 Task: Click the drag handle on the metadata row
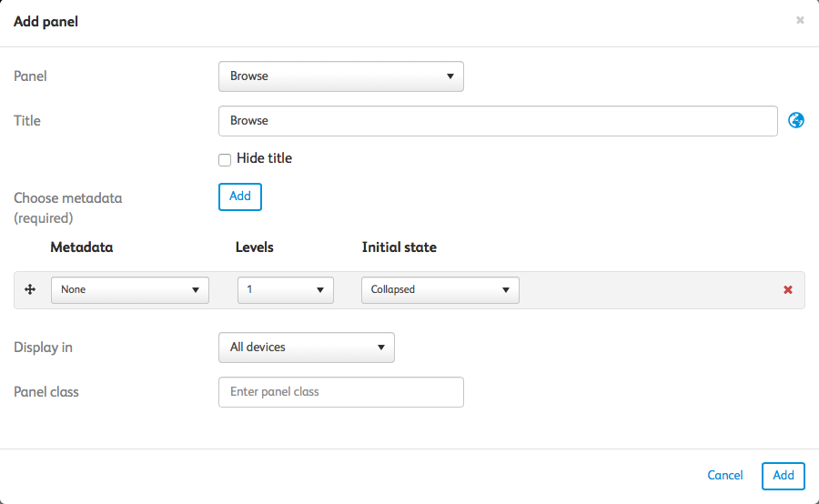(x=29, y=289)
